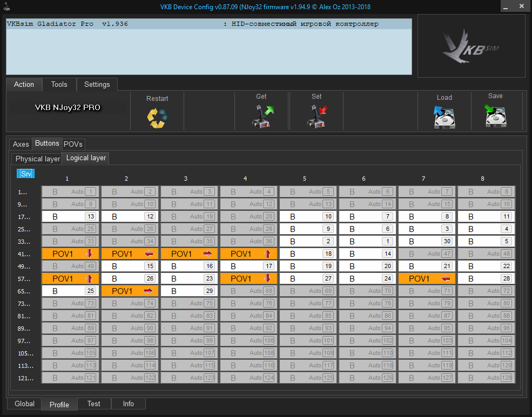Click POV1 down-arrow cell in row 41
The height and width of the screenshot is (417, 532).
70,254
